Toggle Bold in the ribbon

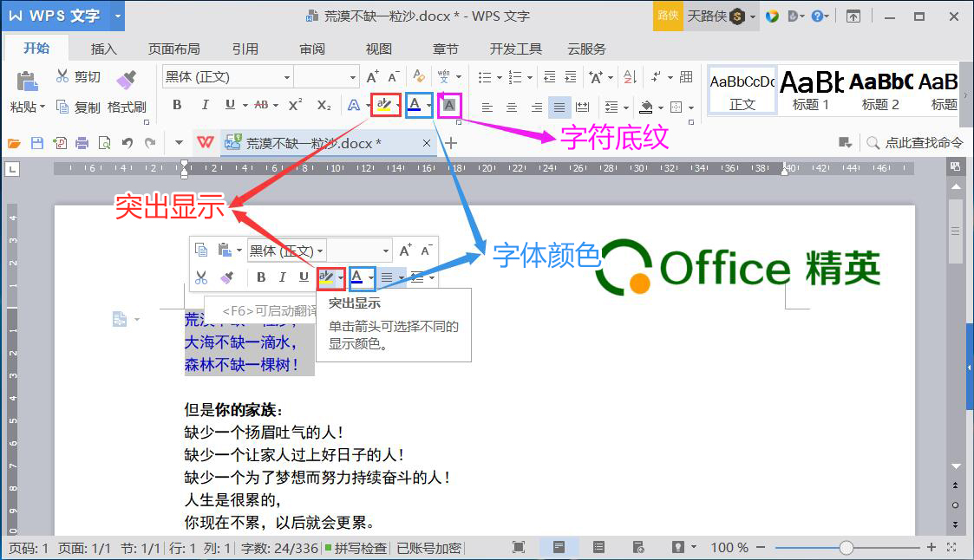pyautogui.click(x=177, y=105)
